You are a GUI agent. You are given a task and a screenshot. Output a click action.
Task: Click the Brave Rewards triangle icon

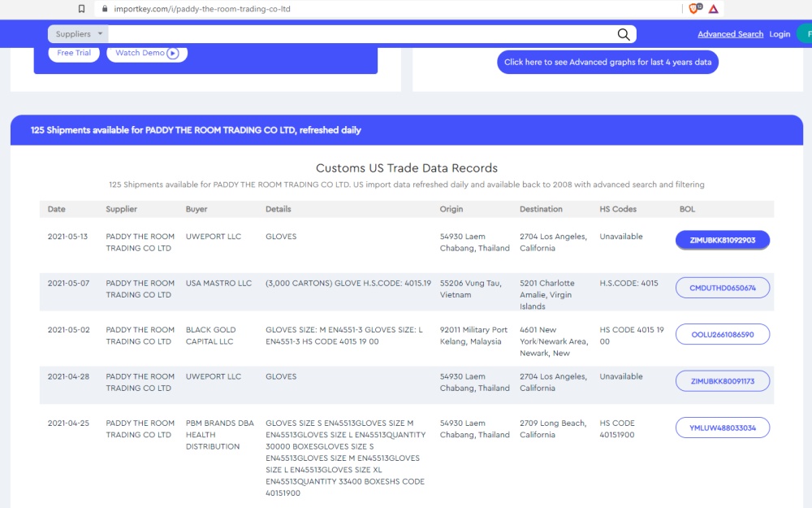pos(714,9)
